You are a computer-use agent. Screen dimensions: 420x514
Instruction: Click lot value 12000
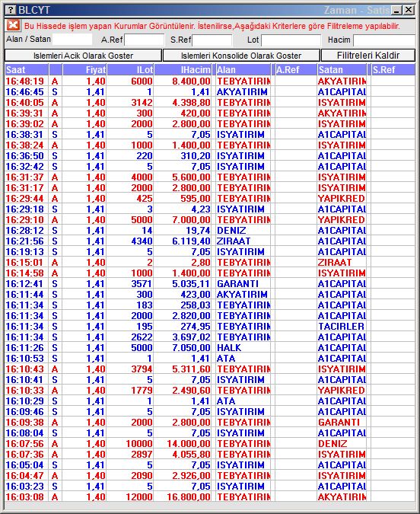coord(139,496)
